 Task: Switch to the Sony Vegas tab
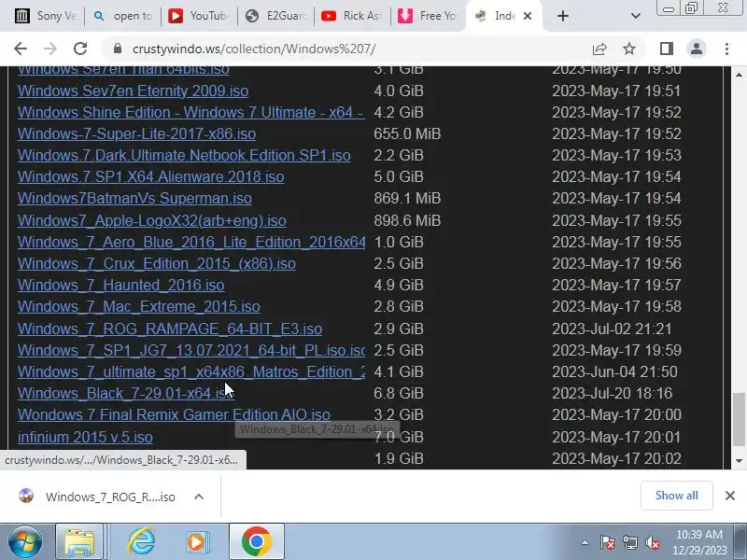pos(46,16)
